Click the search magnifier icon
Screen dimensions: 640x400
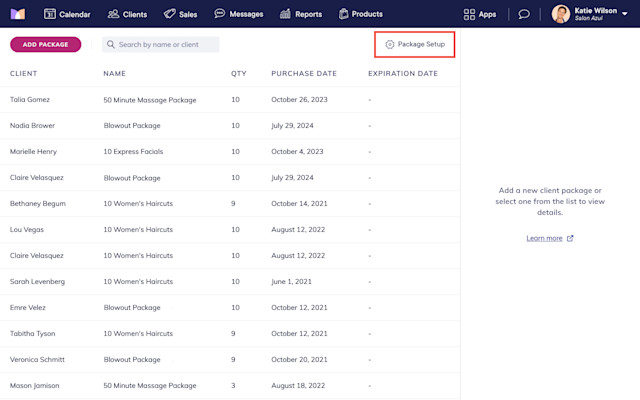pyautogui.click(x=111, y=44)
